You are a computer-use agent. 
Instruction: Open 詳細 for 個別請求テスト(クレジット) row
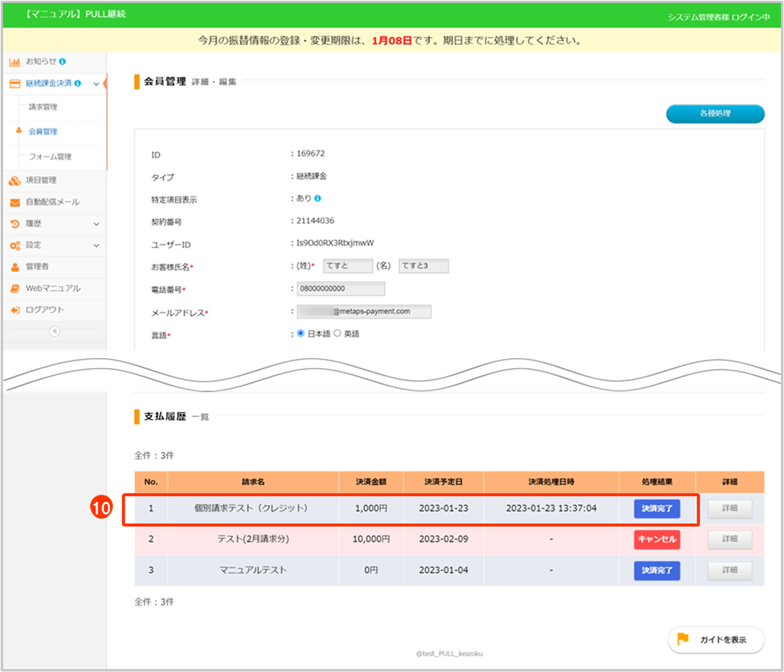tap(730, 509)
